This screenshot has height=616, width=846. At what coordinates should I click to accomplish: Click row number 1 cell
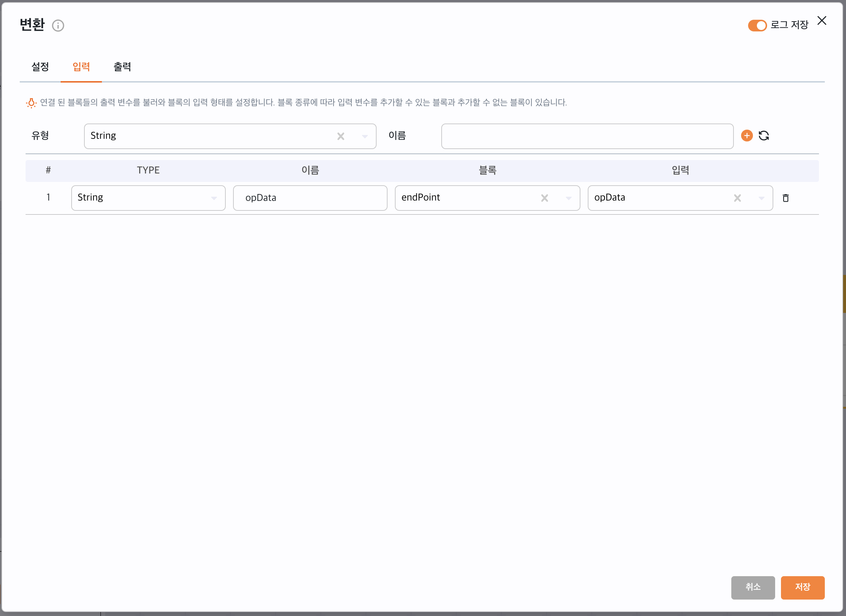coord(48,197)
